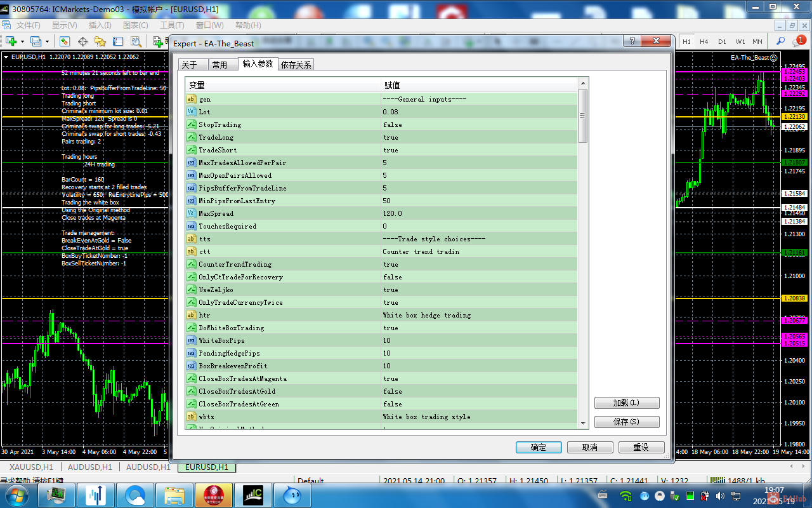This screenshot has height=508, width=812.
Task: Open the 帮助(H) menu
Action: click(248, 25)
